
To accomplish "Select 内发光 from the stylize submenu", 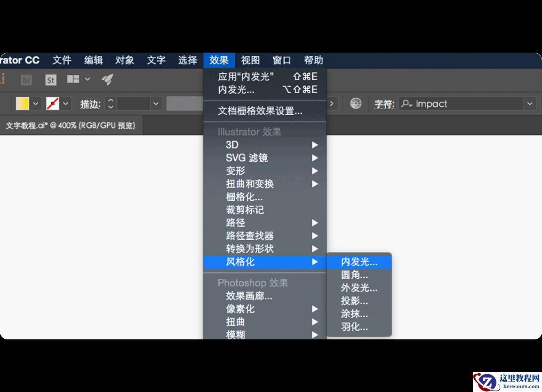I will pyautogui.click(x=359, y=262).
